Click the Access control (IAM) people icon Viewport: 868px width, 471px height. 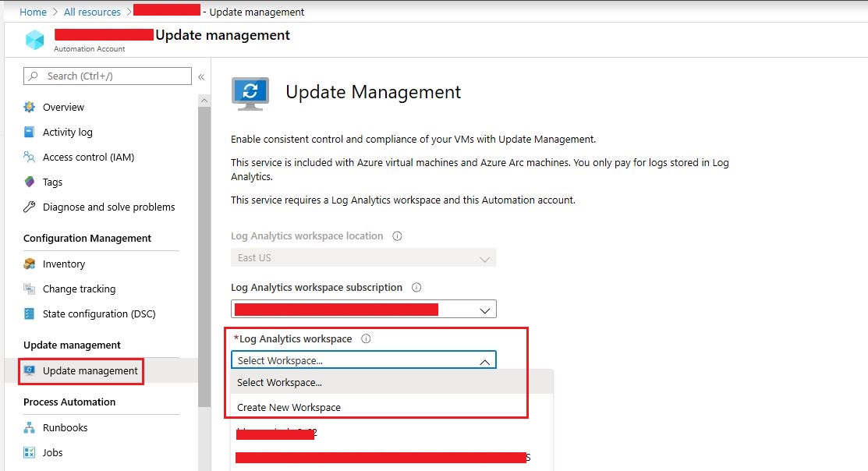30,158
